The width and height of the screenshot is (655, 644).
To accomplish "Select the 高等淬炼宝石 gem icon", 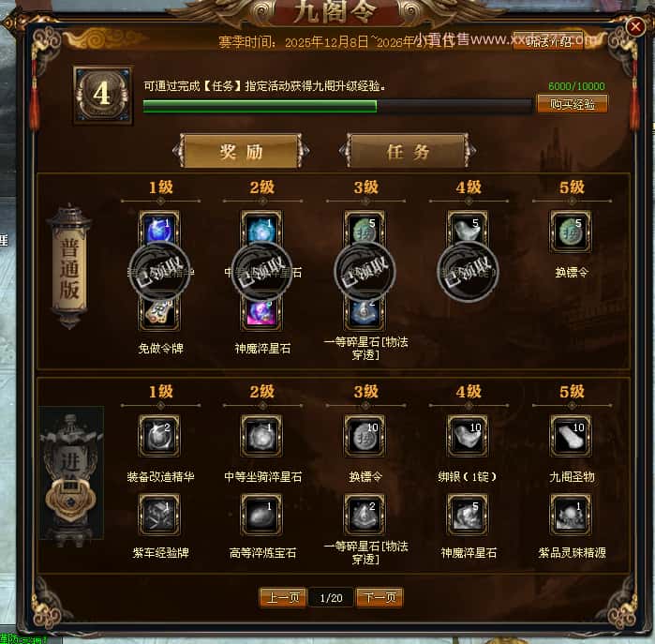I will (262, 515).
